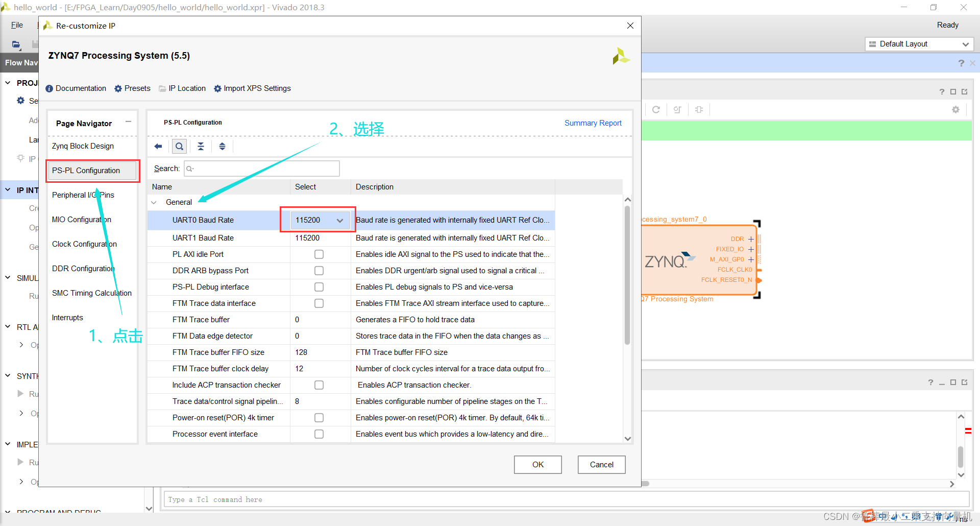Viewport: 980px width, 526px height.
Task: Expand the FIXED_IO port on ZYNQ block
Action: (751, 249)
